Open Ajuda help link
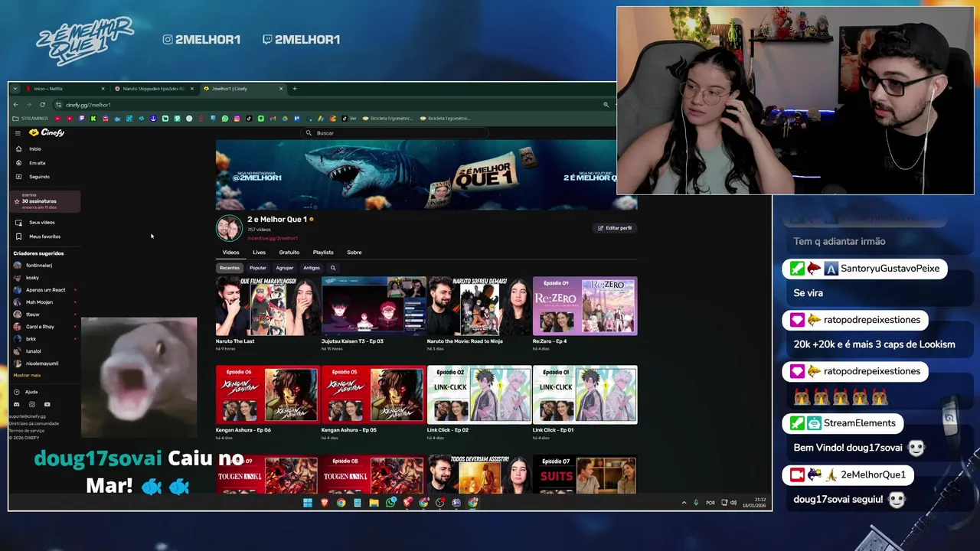The height and width of the screenshot is (551, 980). 31,393
